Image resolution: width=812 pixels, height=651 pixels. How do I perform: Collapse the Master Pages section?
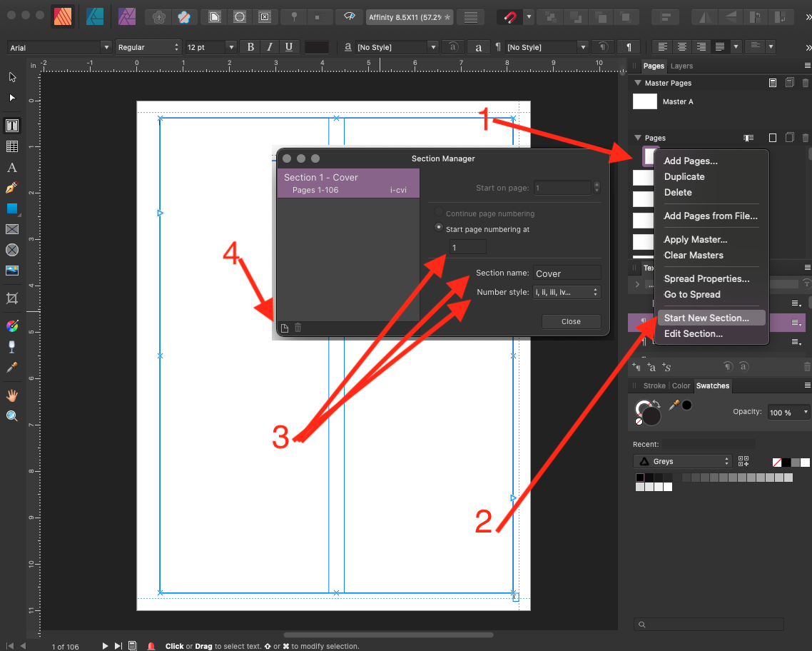638,83
